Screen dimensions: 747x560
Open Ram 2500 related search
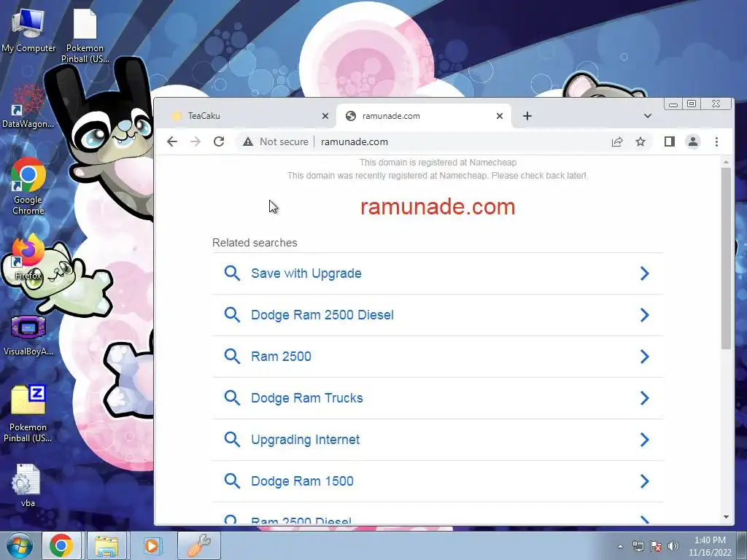click(281, 356)
